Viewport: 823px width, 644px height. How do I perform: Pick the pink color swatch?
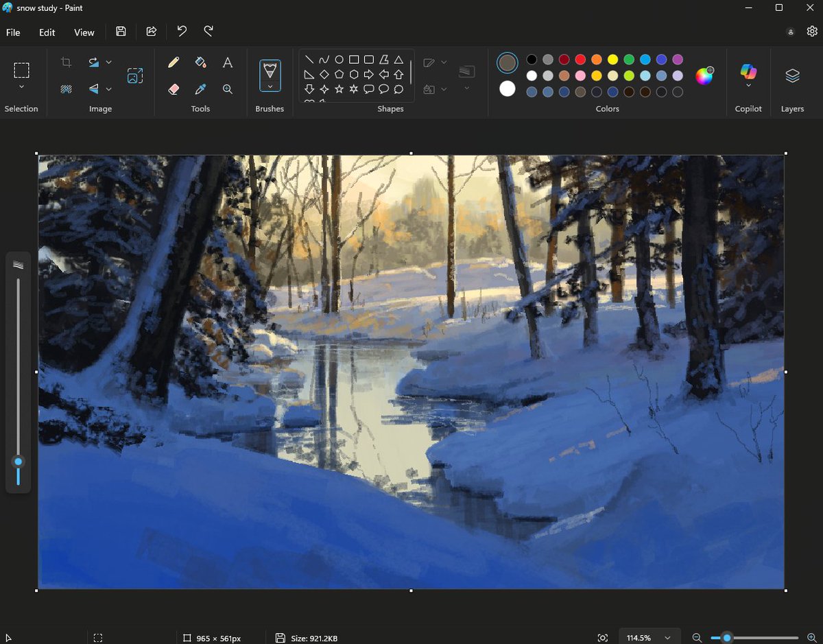click(x=580, y=75)
